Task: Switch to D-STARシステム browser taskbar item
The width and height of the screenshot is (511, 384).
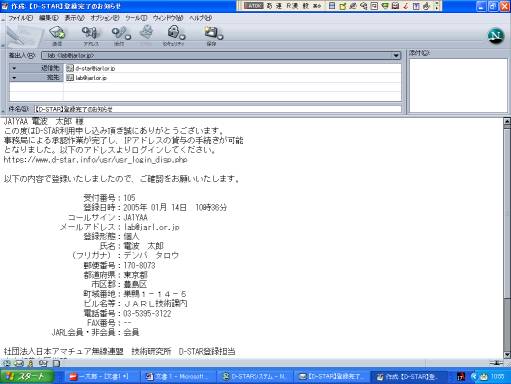Action: click(x=255, y=377)
